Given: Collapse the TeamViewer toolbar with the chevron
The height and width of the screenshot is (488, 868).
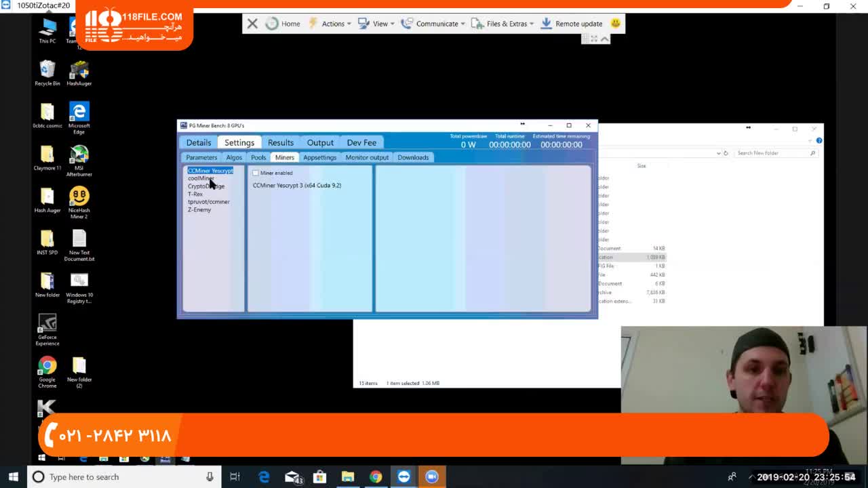Looking at the screenshot, I should tap(606, 39).
